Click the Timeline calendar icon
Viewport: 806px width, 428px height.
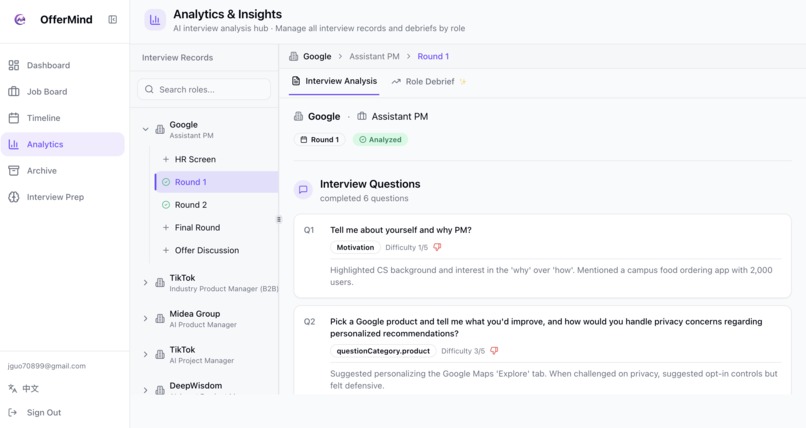coord(14,118)
